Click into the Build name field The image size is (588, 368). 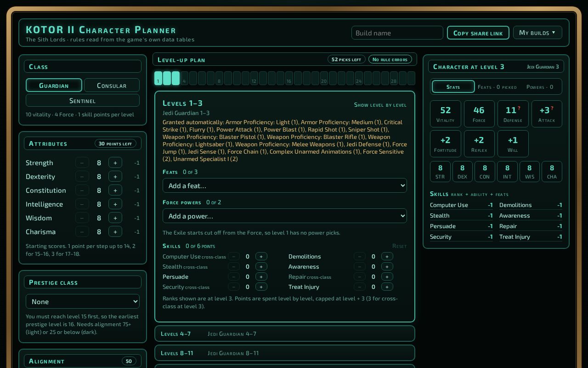point(397,33)
